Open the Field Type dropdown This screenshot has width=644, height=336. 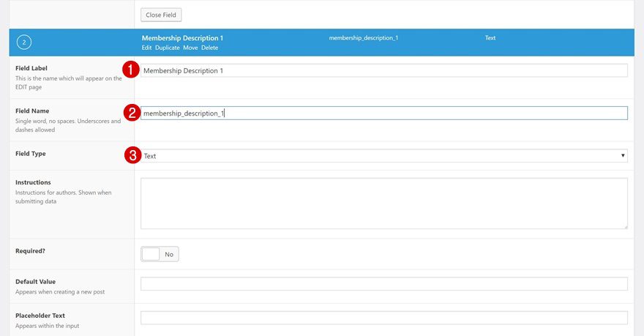tap(384, 156)
